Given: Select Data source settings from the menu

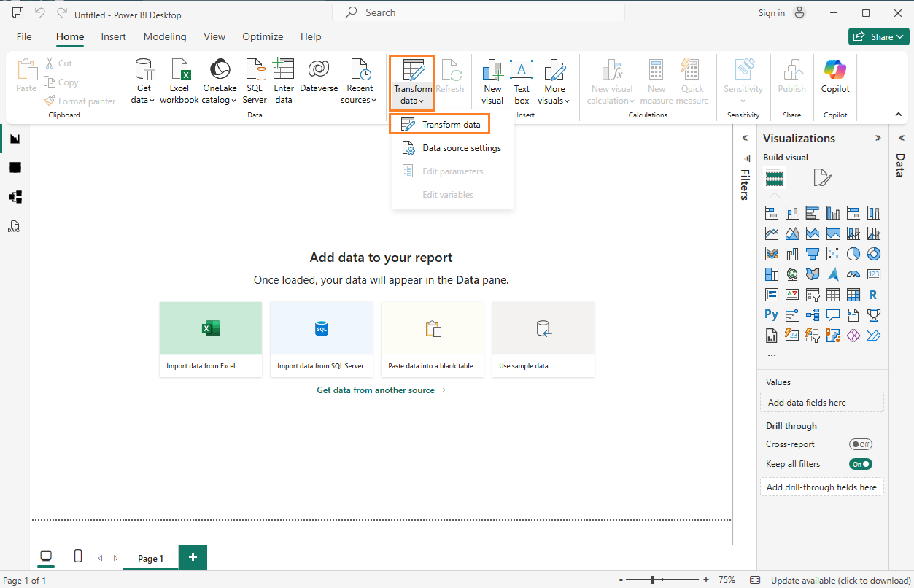Looking at the screenshot, I should pos(461,147).
